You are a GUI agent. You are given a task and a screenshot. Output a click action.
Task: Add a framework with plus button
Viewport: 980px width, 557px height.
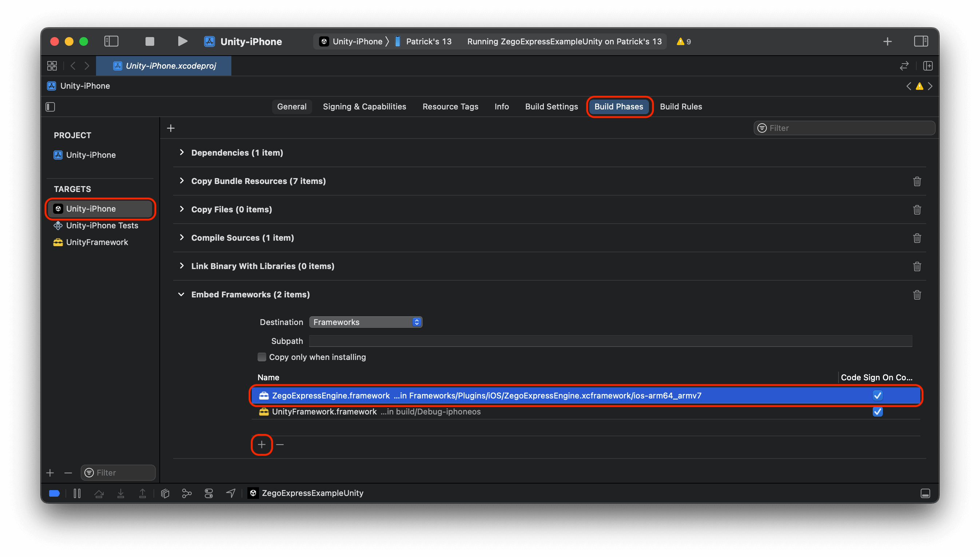(x=262, y=445)
